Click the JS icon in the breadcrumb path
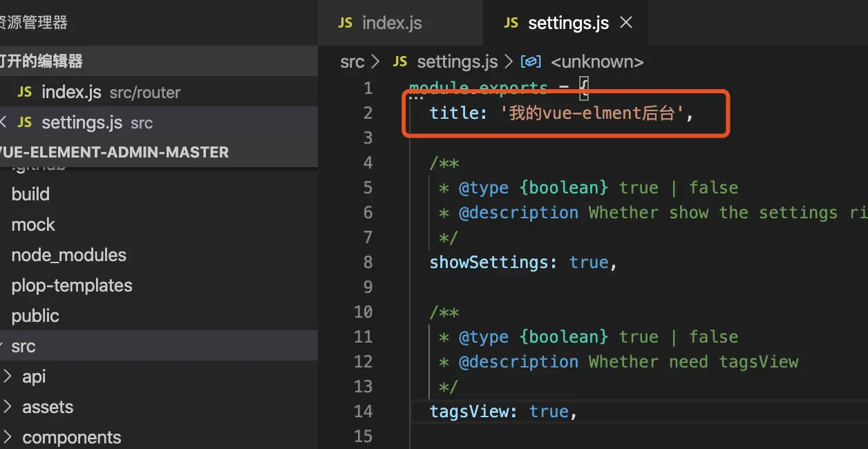This screenshot has width=868, height=449. click(x=399, y=61)
